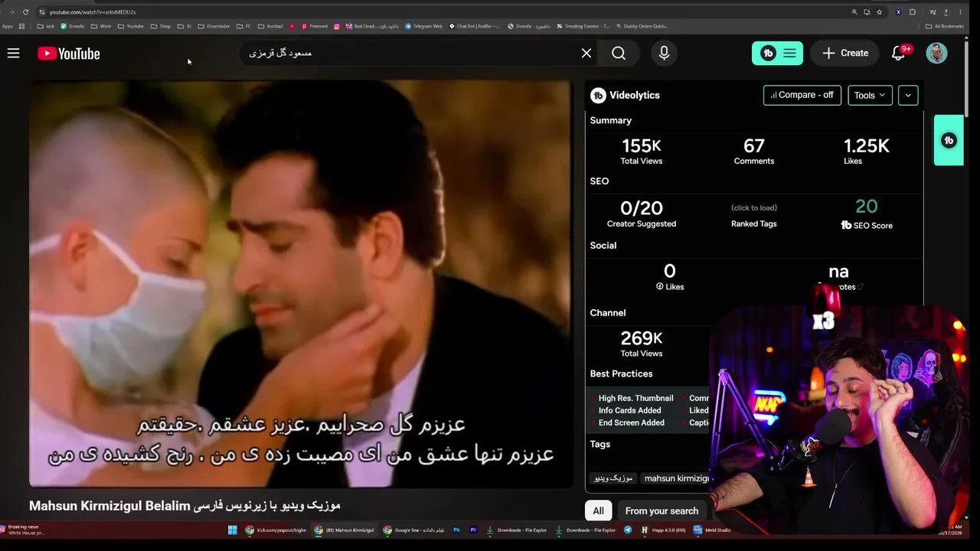Click the mahsun kirmizigul tag chip
The image size is (980, 551).
[x=676, y=478]
